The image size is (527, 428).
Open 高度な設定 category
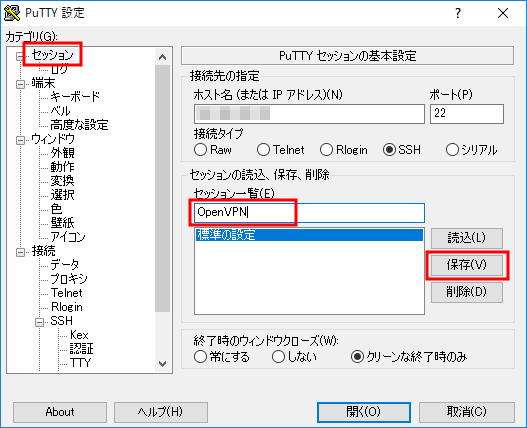(79, 125)
